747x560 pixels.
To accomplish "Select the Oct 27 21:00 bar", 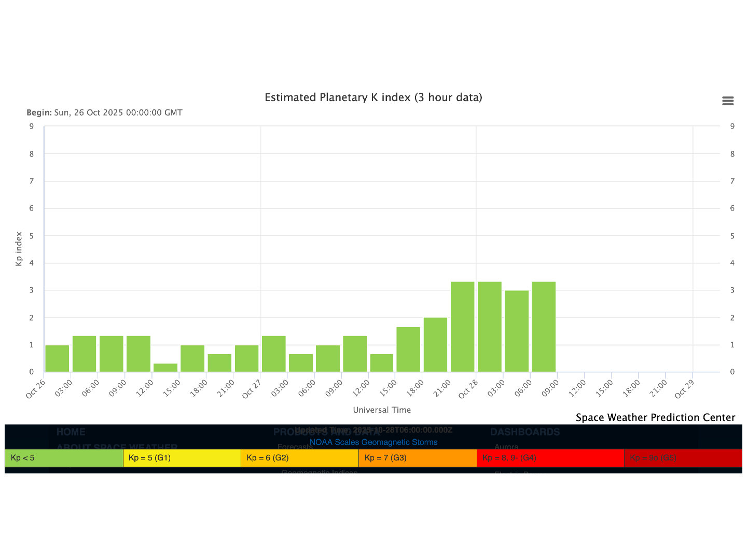I will pyautogui.click(x=463, y=327).
